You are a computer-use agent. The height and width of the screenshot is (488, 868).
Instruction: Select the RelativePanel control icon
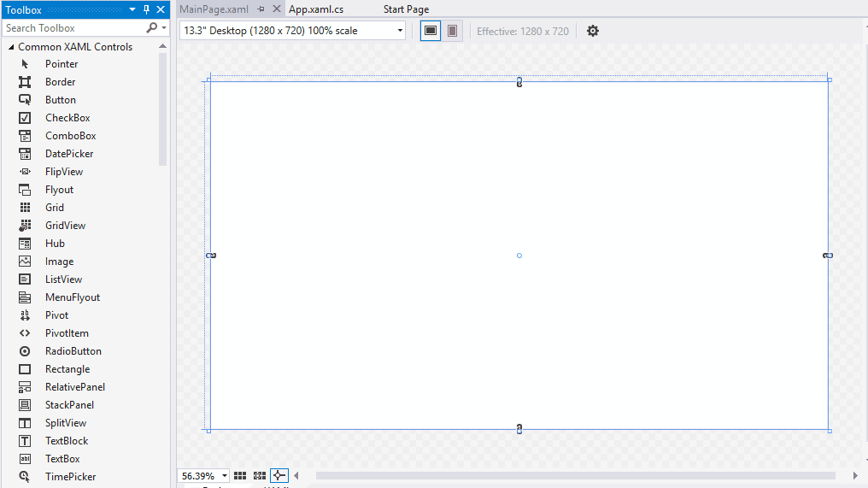(x=25, y=387)
